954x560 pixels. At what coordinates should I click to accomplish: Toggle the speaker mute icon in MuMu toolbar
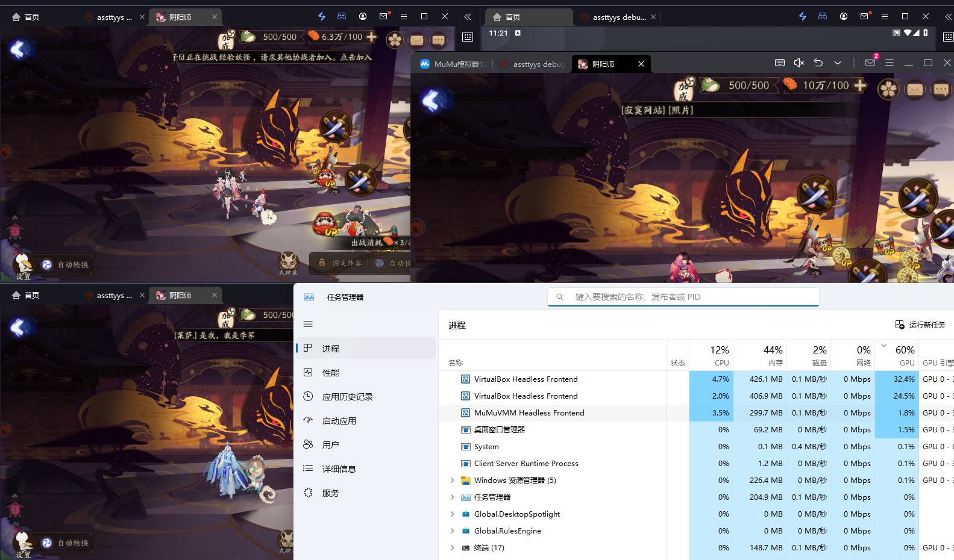click(x=799, y=63)
